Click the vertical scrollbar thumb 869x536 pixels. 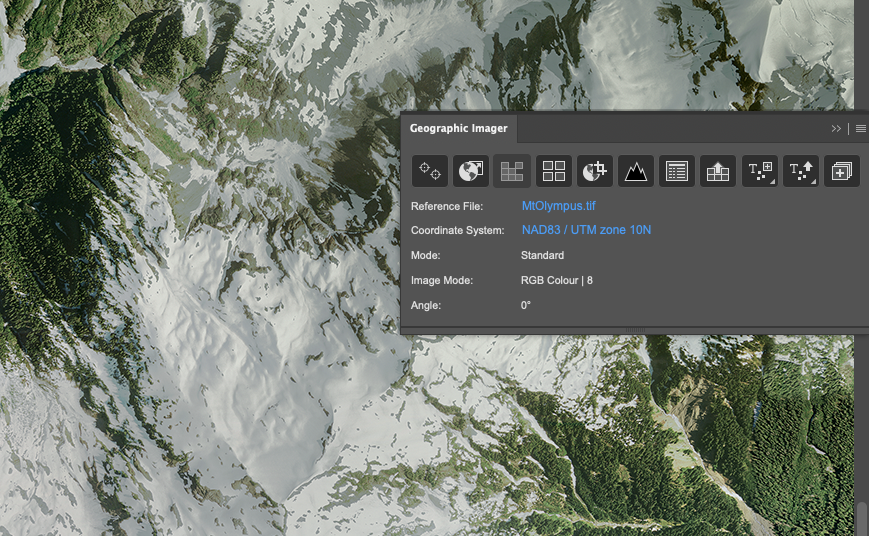coord(861,518)
